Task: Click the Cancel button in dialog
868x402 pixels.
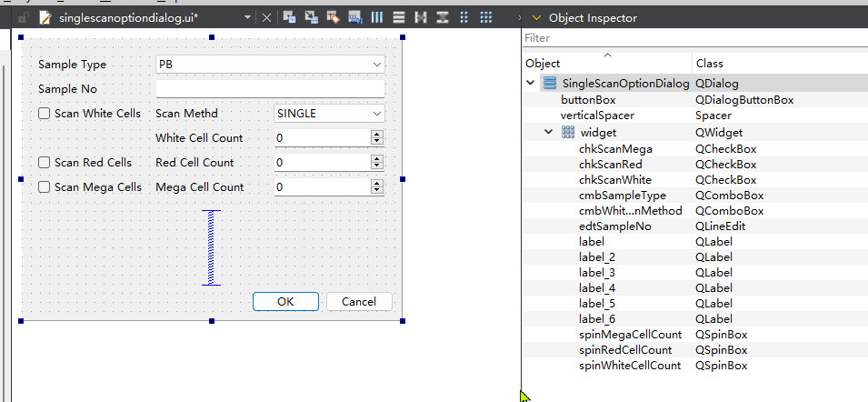Action: point(359,302)
